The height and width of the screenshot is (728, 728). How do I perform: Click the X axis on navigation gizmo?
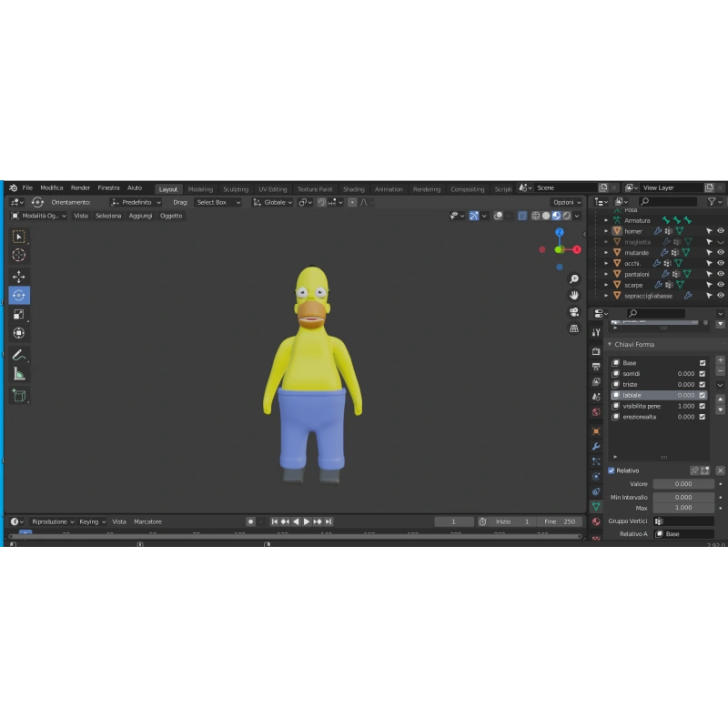point(577,249)
